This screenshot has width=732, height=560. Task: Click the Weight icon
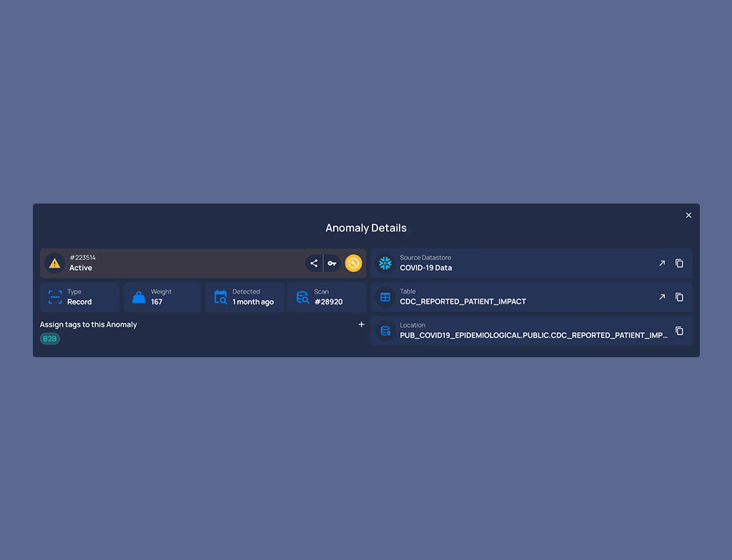(x=139, y=297)
